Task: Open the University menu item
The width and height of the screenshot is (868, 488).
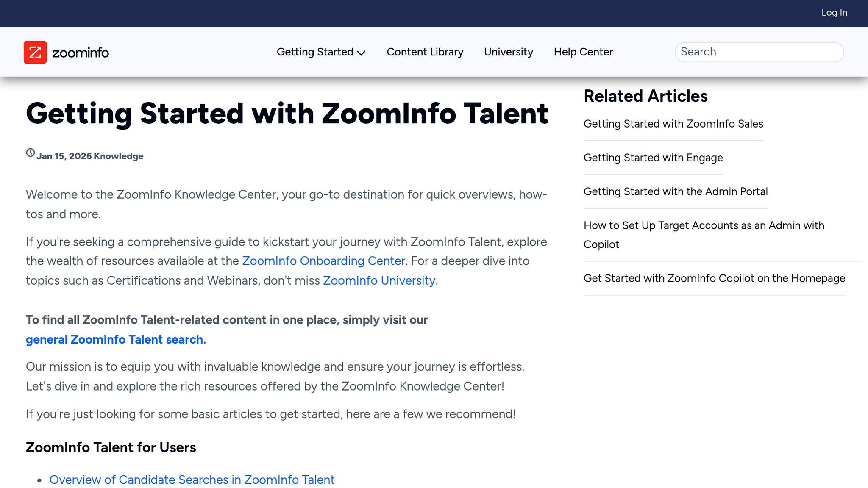Action: pyautogui.click(x=508, y=52)
